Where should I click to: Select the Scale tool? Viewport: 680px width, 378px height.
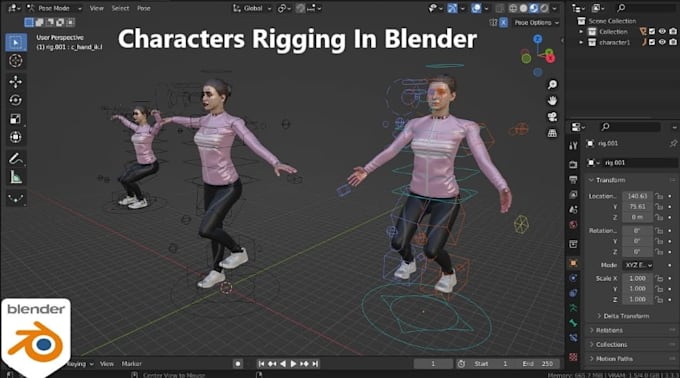click(16, 119)
